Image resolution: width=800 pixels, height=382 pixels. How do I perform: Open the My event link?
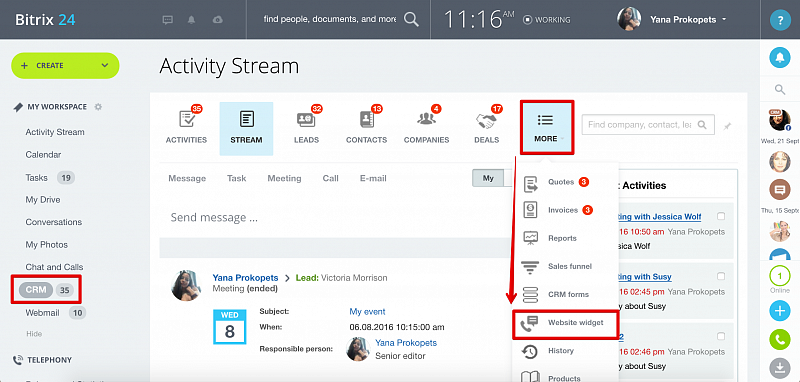click(x=367, y=311)
